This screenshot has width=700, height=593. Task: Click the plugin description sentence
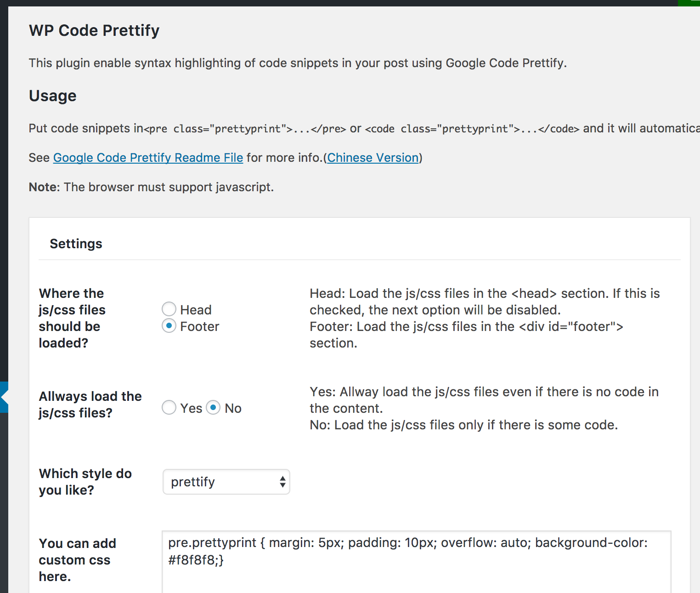(298, 63)
